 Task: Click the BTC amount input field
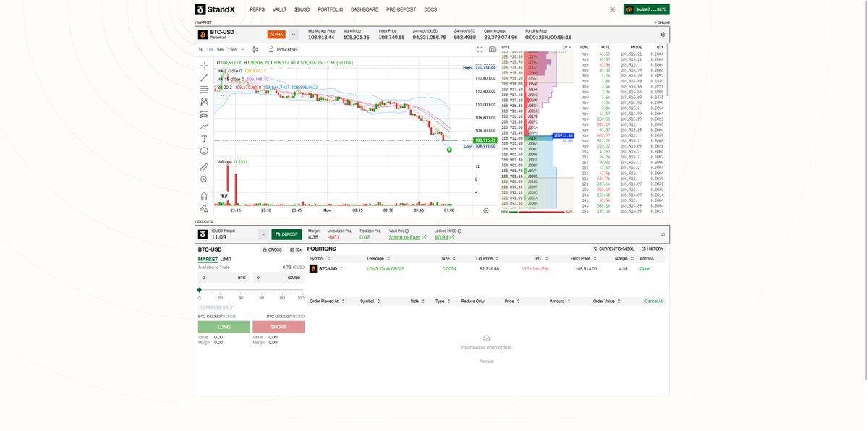[x=224, y=277]
